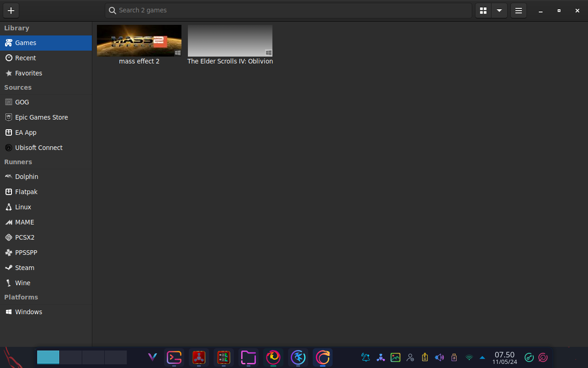Choose the Wine runner
Viewport: 588px width, 368px height.
tap(46, 283)
